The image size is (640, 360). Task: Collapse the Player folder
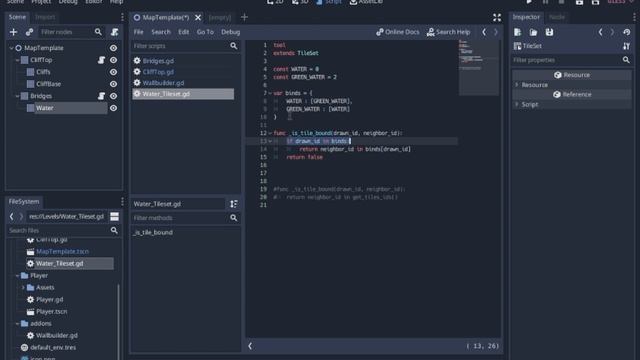(x=18, y=276)
